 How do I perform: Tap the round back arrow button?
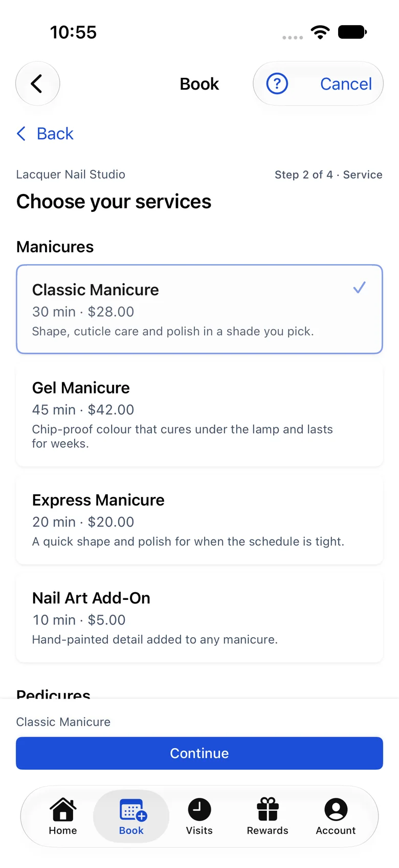pyautogui.click(x=37, y=83)
